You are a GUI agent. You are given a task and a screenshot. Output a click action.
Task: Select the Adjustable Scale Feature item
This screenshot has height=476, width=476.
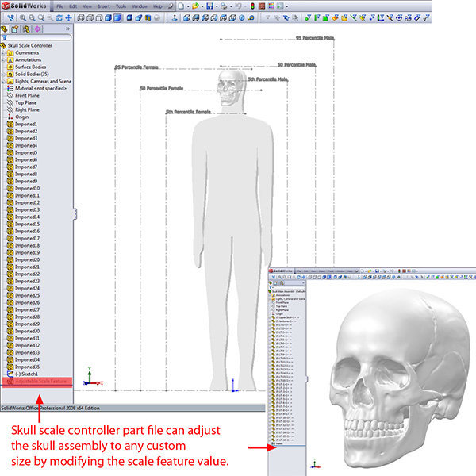pos(41,382)
